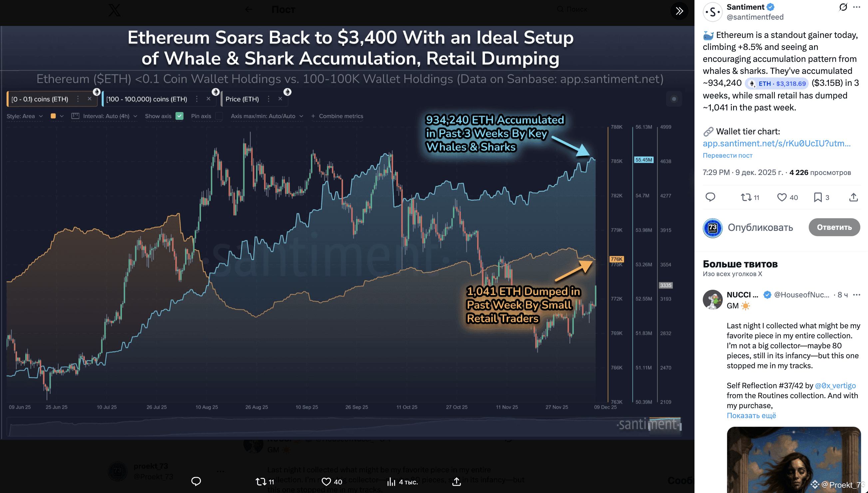The width and height of the screenshot is (868, 493).
Task: Toggle the Show axis checkbox
Action: tap(180, 116)
